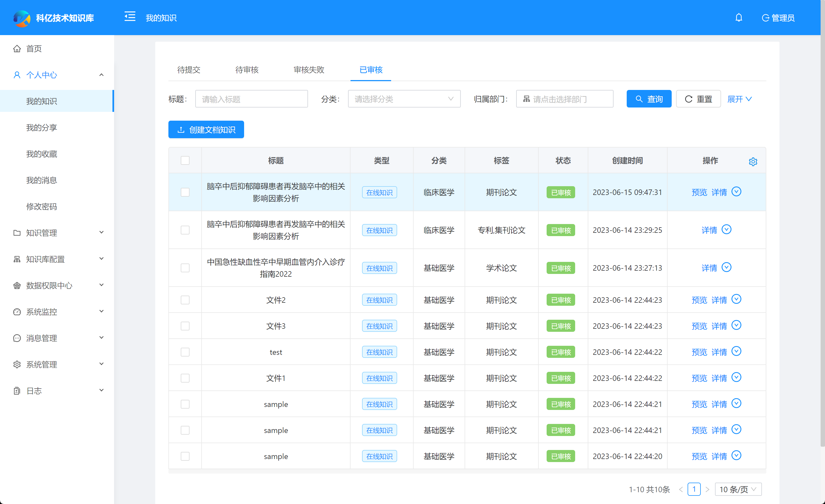Image resolution: width=825 pixels, height=504 pixels.
Task: Collapse sidebar with the menu fold icon
Action: (130, 16)
